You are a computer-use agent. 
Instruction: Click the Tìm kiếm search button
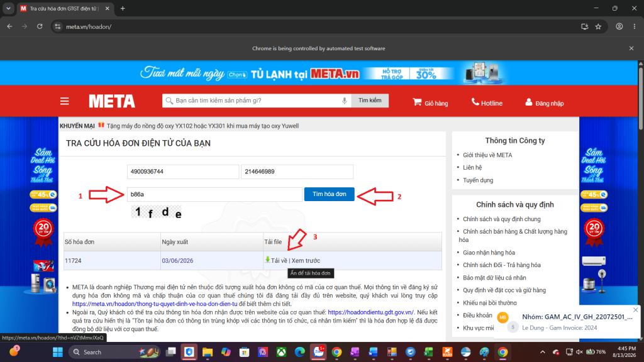tap(370, 101)
